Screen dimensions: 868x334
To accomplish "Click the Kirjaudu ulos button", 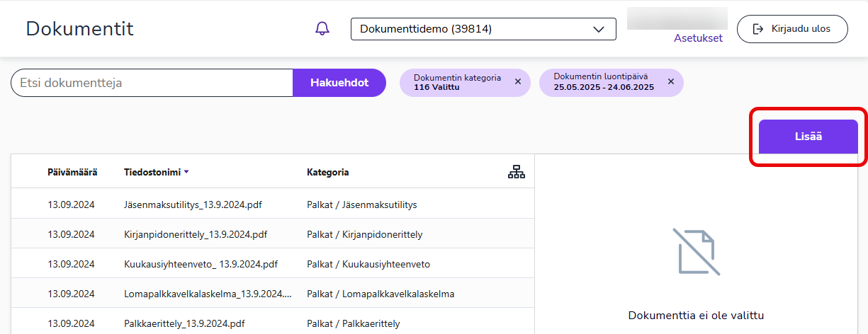I will click(792, 29).
